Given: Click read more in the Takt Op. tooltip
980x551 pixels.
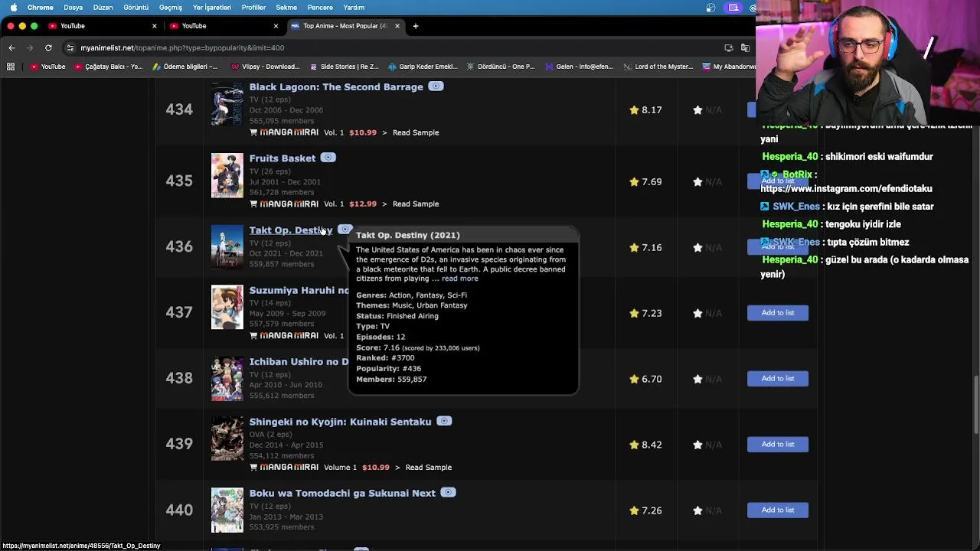Looking at the screenshot, I should coord(459,279).
